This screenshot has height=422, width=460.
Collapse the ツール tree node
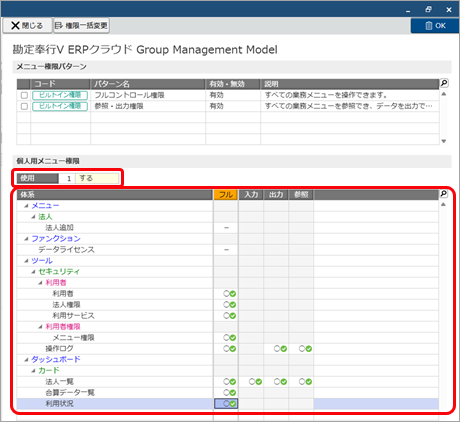26,261
